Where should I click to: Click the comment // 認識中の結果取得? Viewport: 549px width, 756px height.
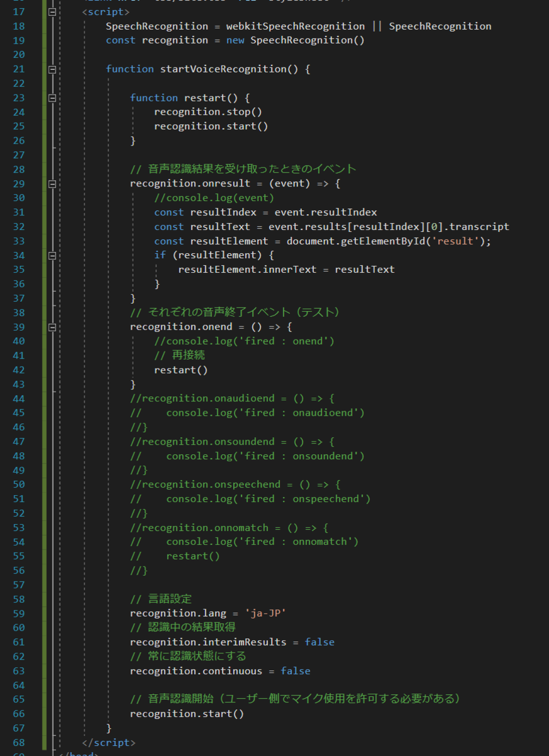pyautogui.click(x=183, y=627)
